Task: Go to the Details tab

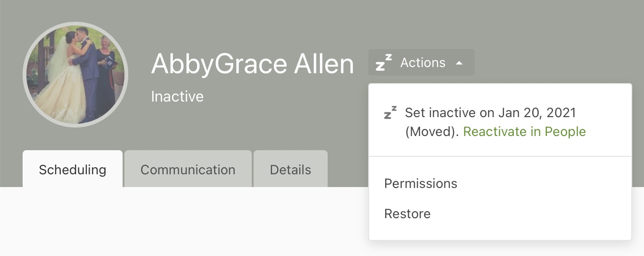Action: tap(290, 170)
